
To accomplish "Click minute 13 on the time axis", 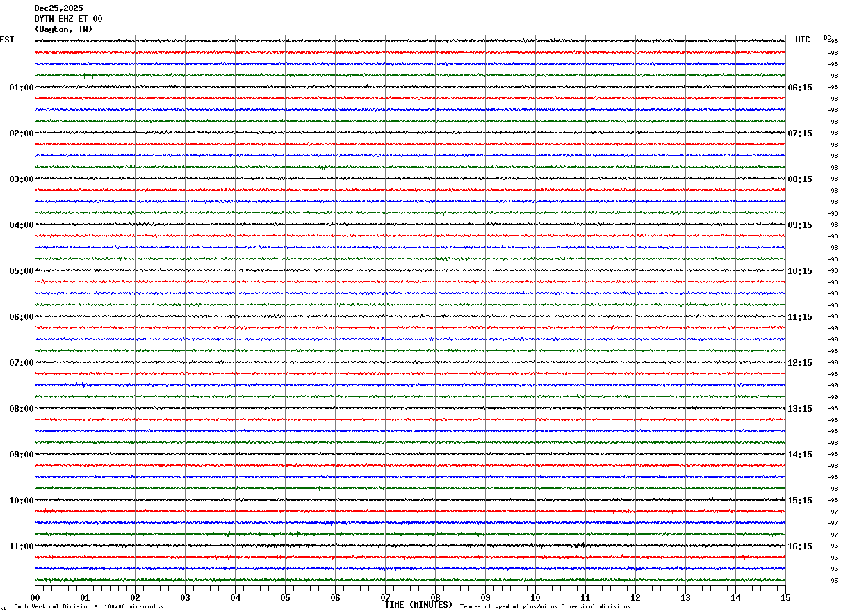I will coord(685,597).
